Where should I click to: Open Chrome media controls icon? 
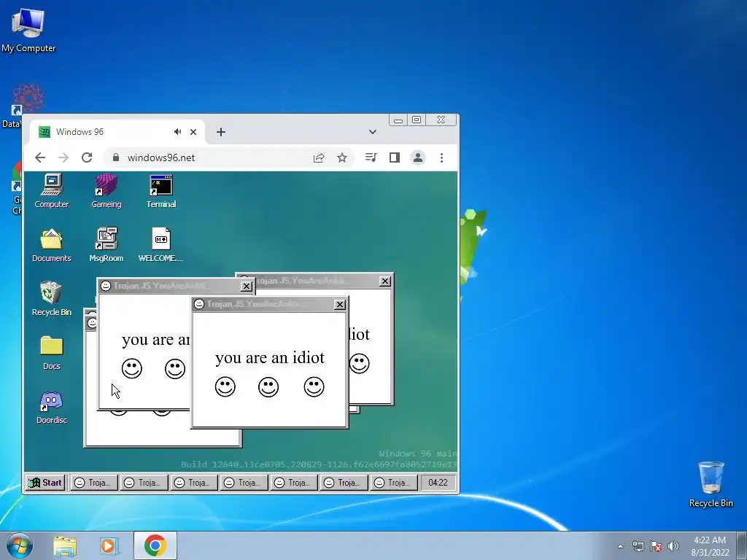coord(371,157)
